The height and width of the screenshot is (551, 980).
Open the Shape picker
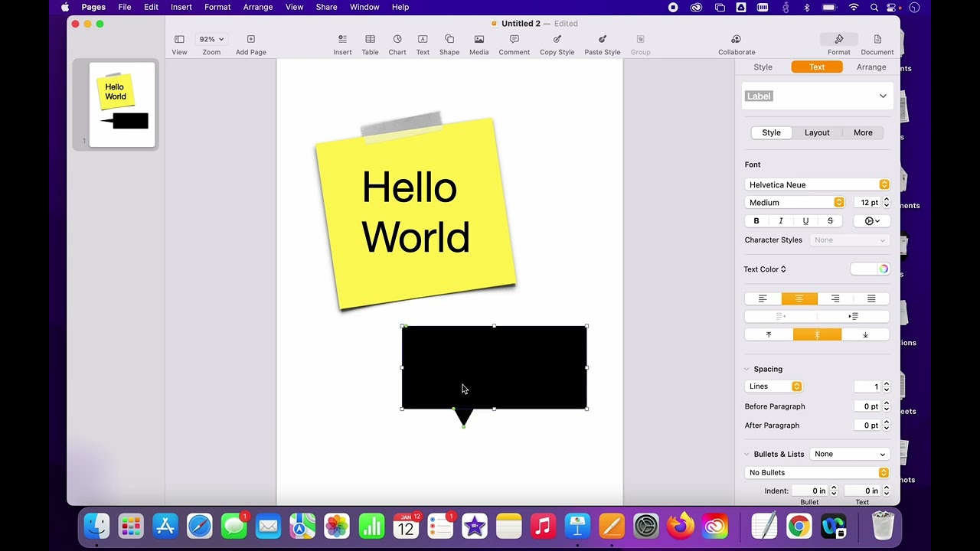(449, 44)
